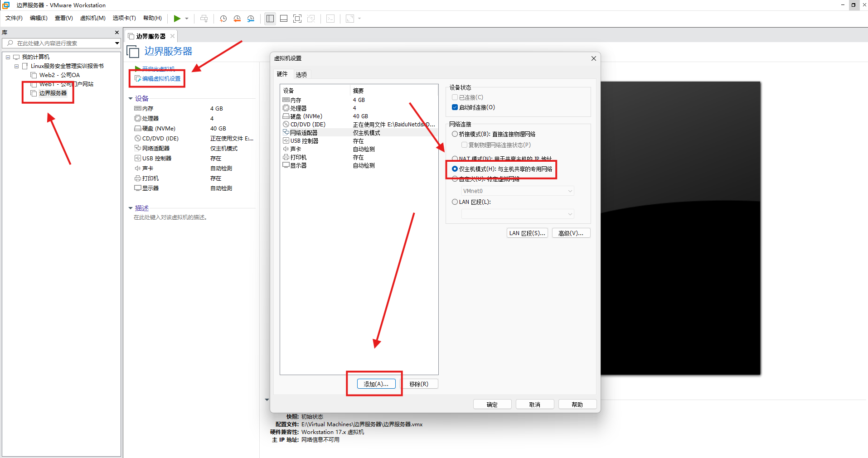Switch to the 选项 tab in settings
Screen dimensions: 868x458
click(x=301, y=74)
